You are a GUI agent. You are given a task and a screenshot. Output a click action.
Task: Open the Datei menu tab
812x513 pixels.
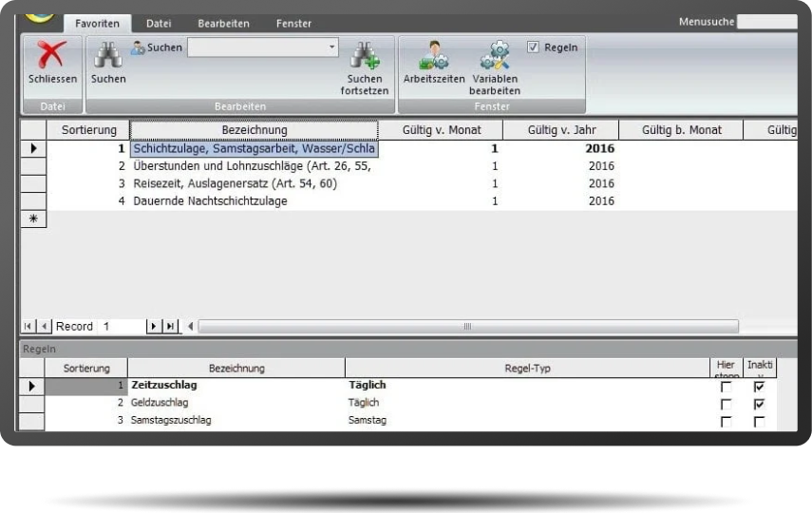[159, 24]
